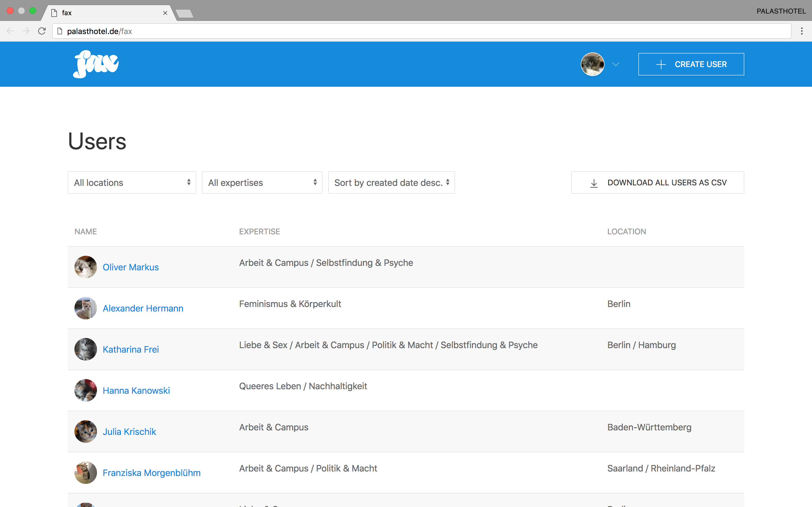This screenshot has width=812, height=507.
Task: Open Franziska Morgenblühm's user page
Action: (x=152, y=473)
